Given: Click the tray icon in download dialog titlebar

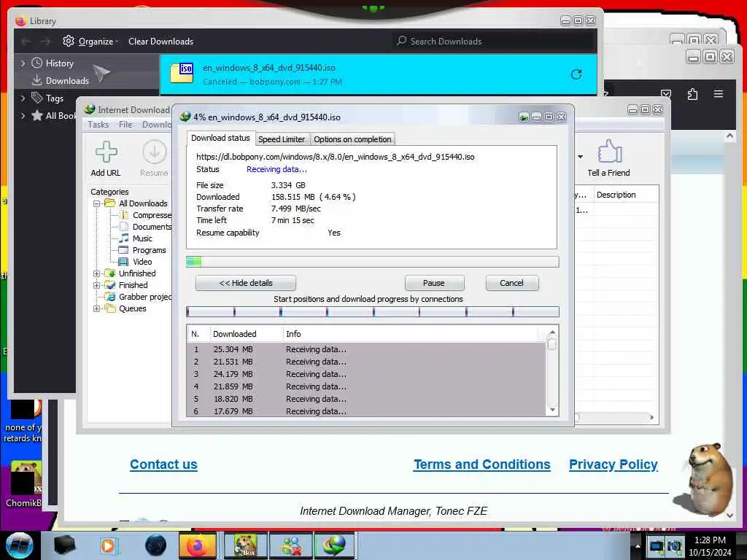Looking at the screenshot, I should point(524,117).
